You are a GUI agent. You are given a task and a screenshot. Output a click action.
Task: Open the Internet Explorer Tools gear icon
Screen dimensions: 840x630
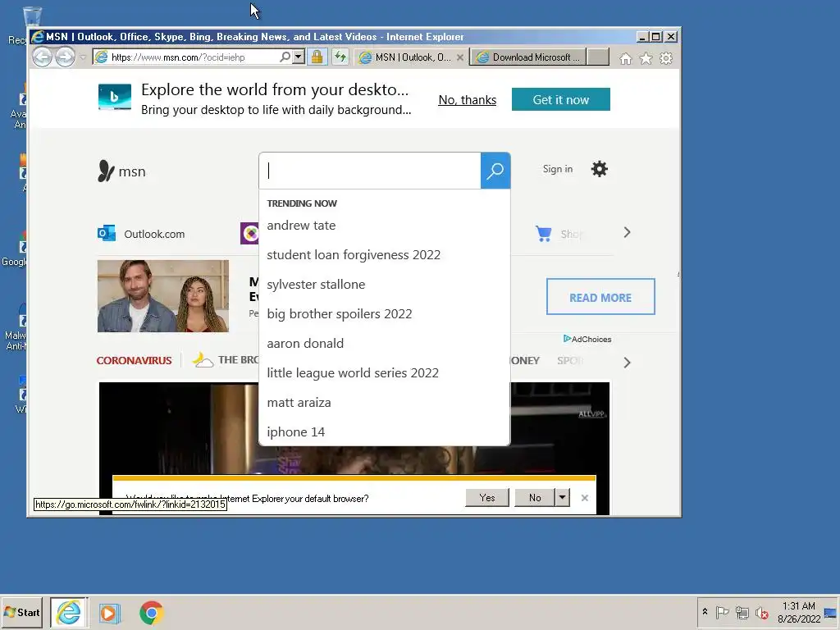tap(666, 58)
